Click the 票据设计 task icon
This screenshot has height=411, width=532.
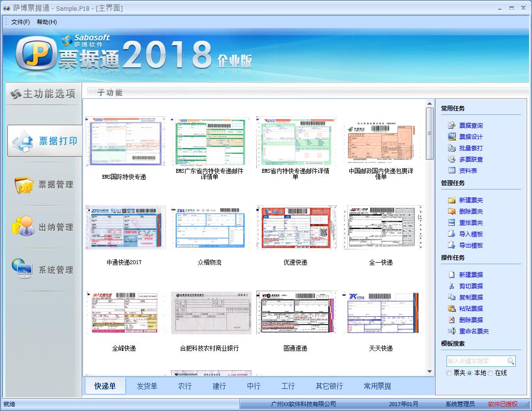tap(451, 137)
